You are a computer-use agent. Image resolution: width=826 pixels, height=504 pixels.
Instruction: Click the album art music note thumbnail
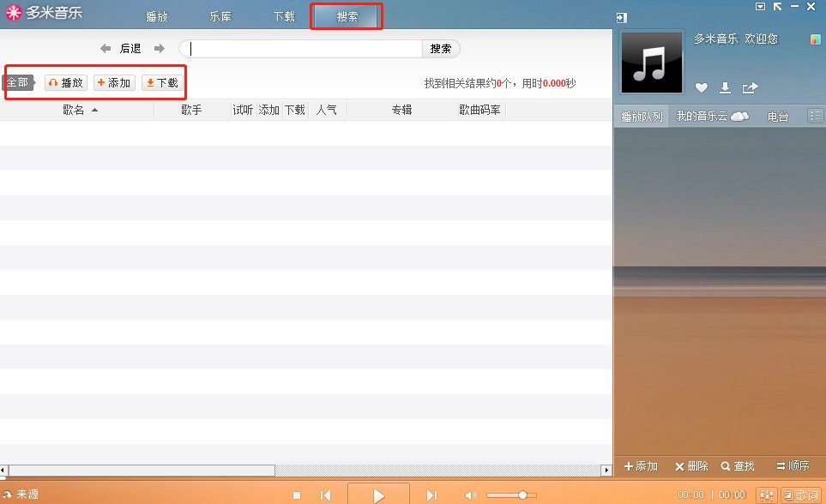(x=652, y=63)
